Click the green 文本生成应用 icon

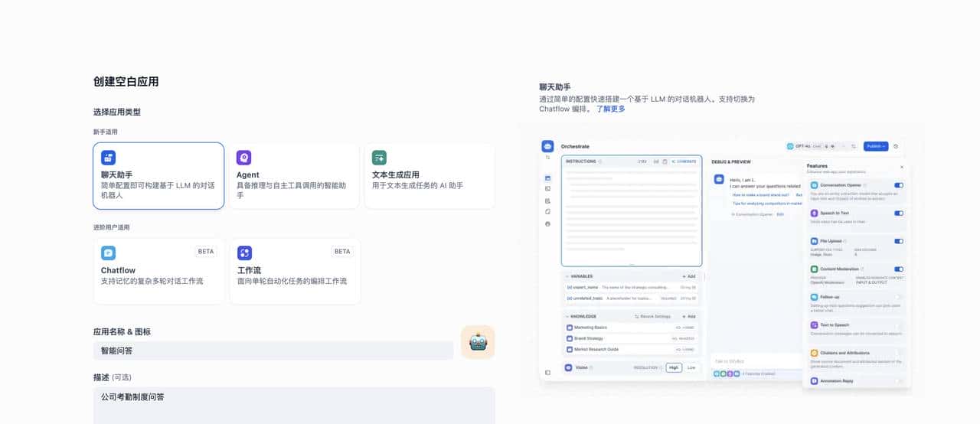click(x=379, y=158)
